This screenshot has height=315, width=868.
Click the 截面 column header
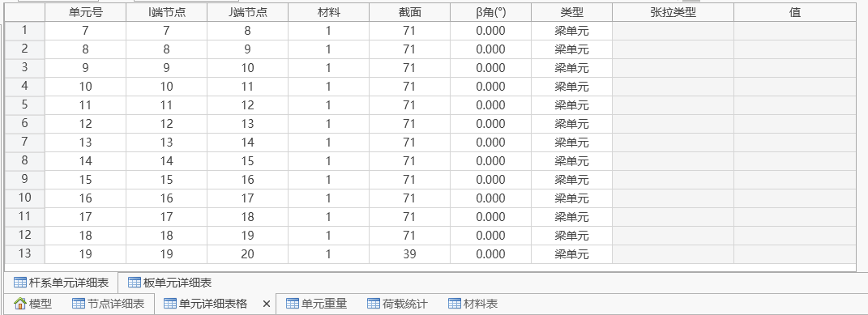pos(409,13)
